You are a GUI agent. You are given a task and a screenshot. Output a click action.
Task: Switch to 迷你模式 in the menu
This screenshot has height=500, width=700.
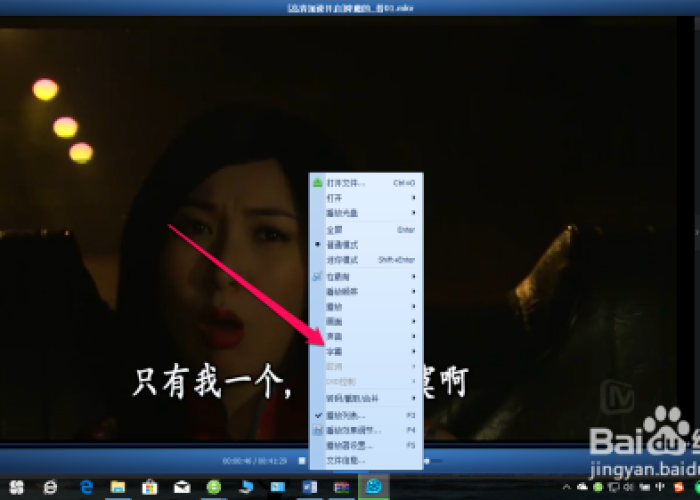pos(366,260)
